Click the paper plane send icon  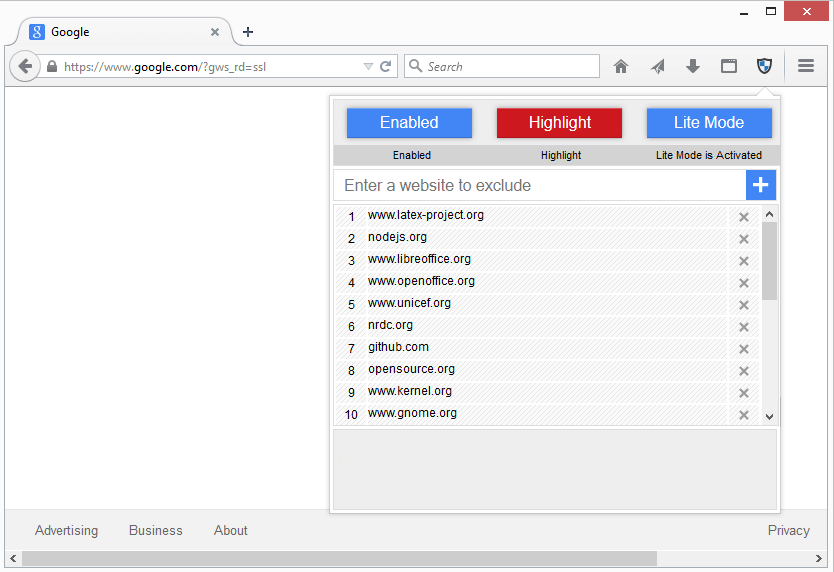[657, 67]
